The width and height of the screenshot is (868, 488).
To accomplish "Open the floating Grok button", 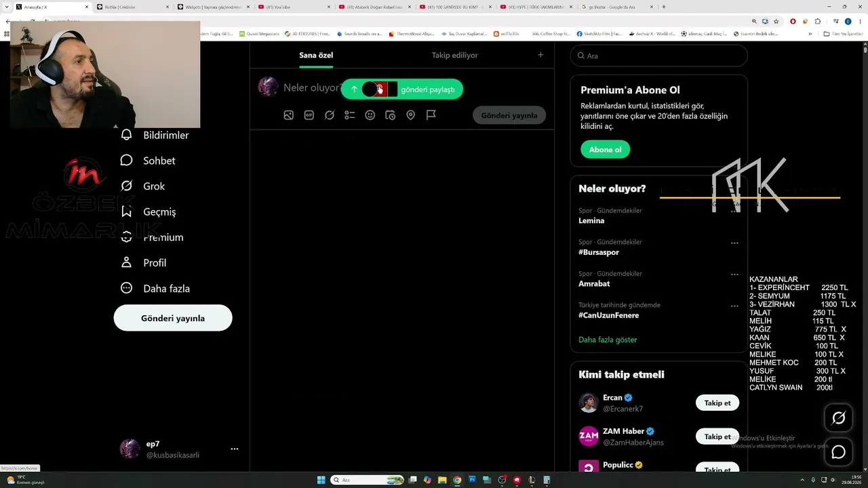I will 839,418.
